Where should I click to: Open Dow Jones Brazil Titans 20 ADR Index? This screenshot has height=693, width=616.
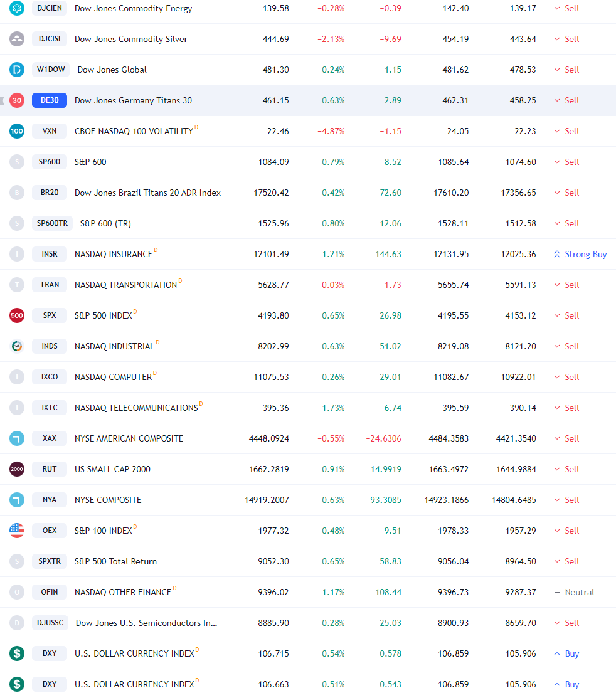coord(147,193)
